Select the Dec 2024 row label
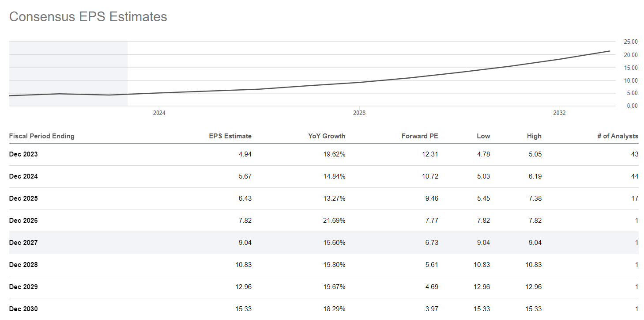Screen dimensions: 644x320 [23, 176]
